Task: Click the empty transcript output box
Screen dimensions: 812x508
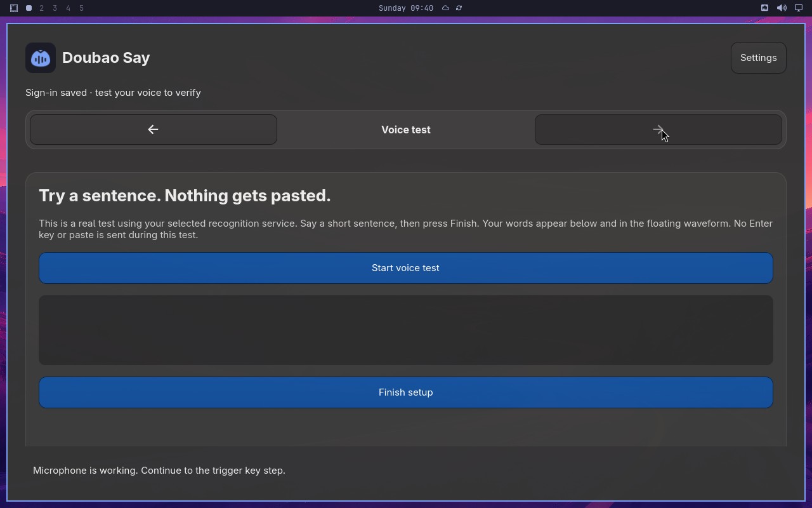Action: click(x=406, y=330)
